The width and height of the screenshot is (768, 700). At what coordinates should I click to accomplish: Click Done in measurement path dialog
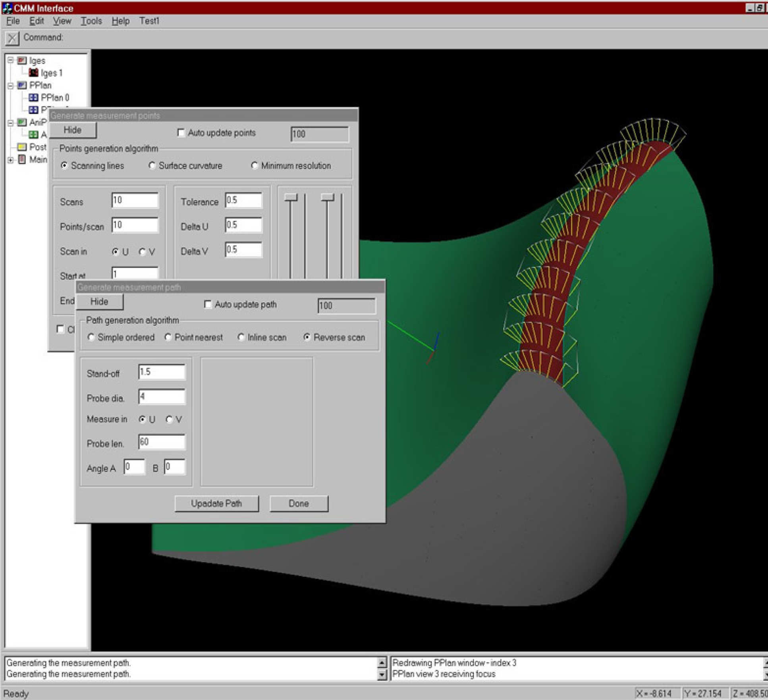click(299, 503)
